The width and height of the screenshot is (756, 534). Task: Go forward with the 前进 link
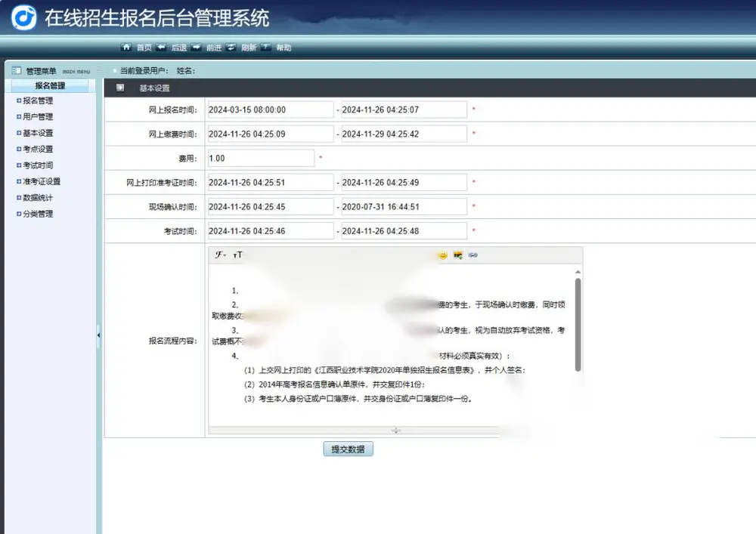(x=214, y=48)
